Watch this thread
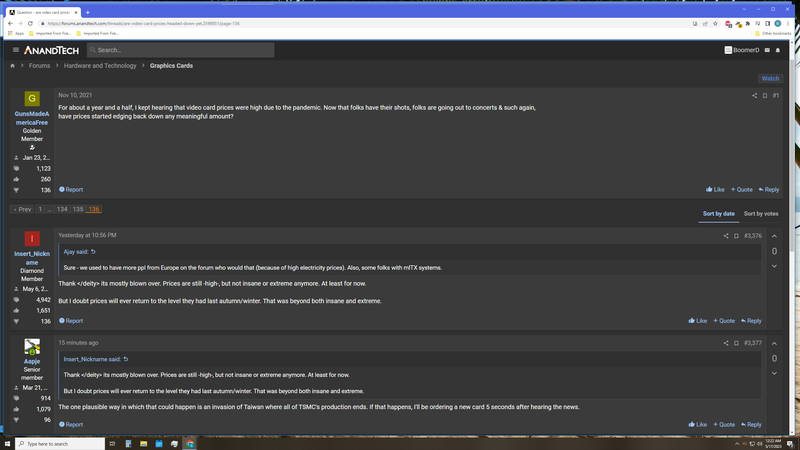Screen dimensions: 800x450 [x=770, y=79]
